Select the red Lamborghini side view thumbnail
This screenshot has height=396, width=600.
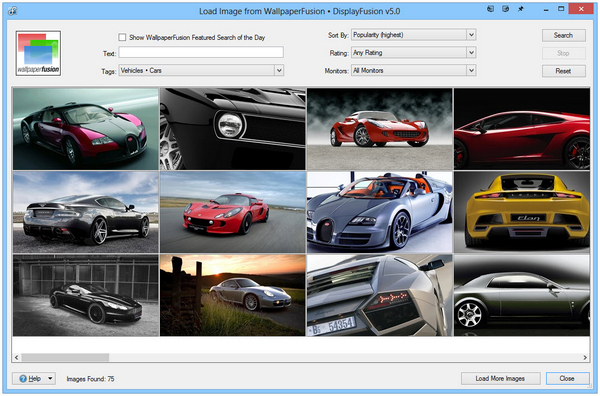(x=522, y=129)
